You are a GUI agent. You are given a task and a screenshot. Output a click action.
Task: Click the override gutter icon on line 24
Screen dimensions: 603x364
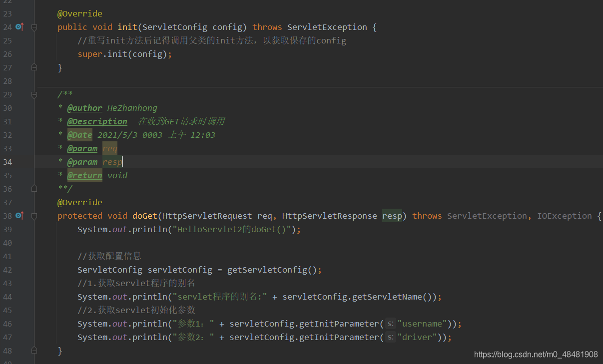(19, 27)
